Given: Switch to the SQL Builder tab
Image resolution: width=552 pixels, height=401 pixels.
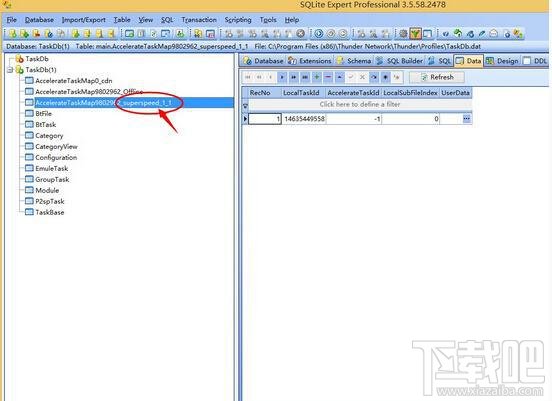Looking at the screenshot, I should click(x=400, y=61).
